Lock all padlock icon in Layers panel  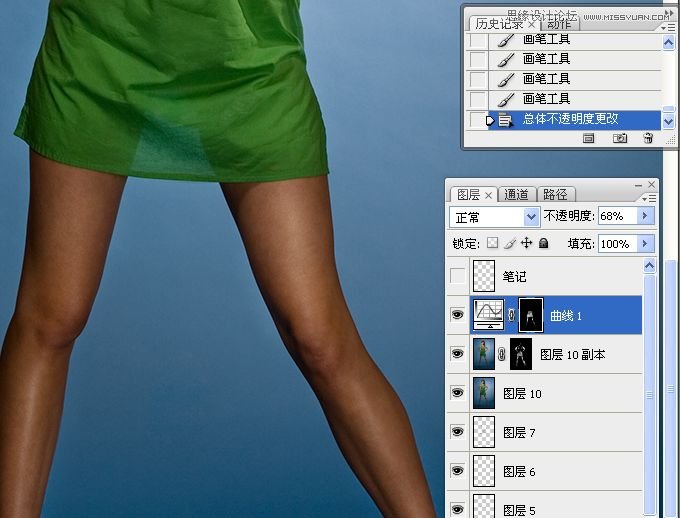[543, 243]
